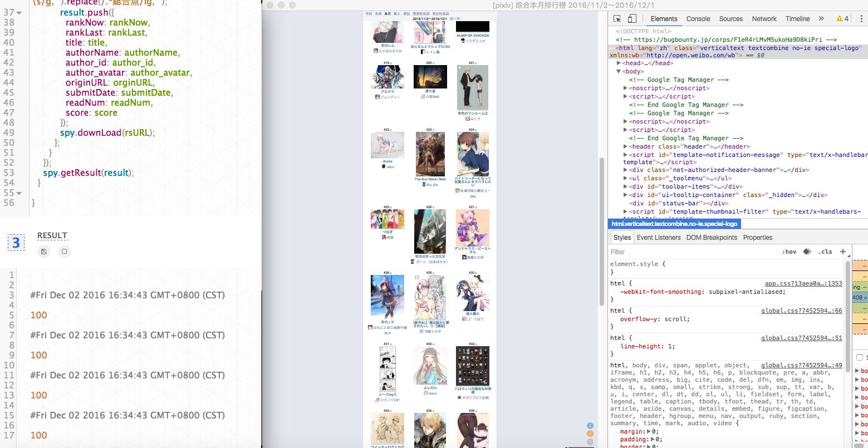
Task: Expand the div id="toolbar-items" node
Action: pyautogui.click(x=626, y=186)
